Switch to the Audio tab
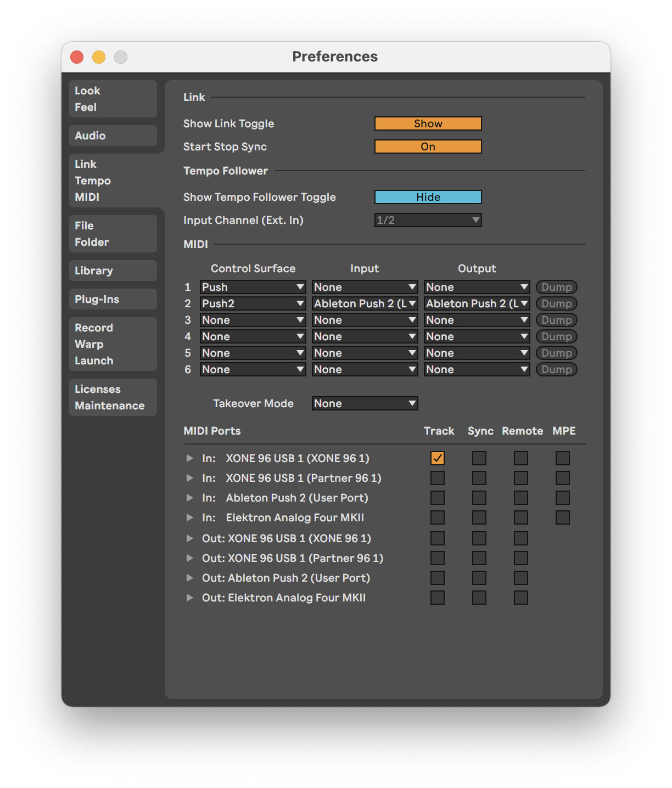 click(x=113, y=136)
